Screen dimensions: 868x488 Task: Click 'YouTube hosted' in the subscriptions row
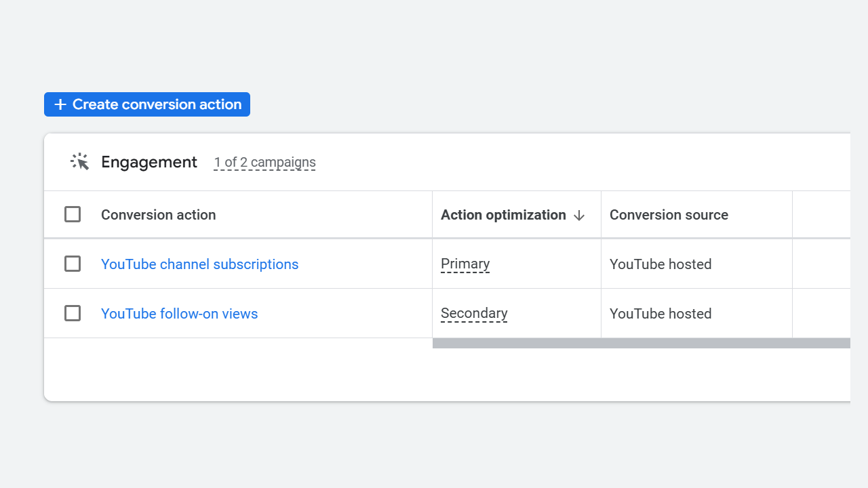pos(660,264)
